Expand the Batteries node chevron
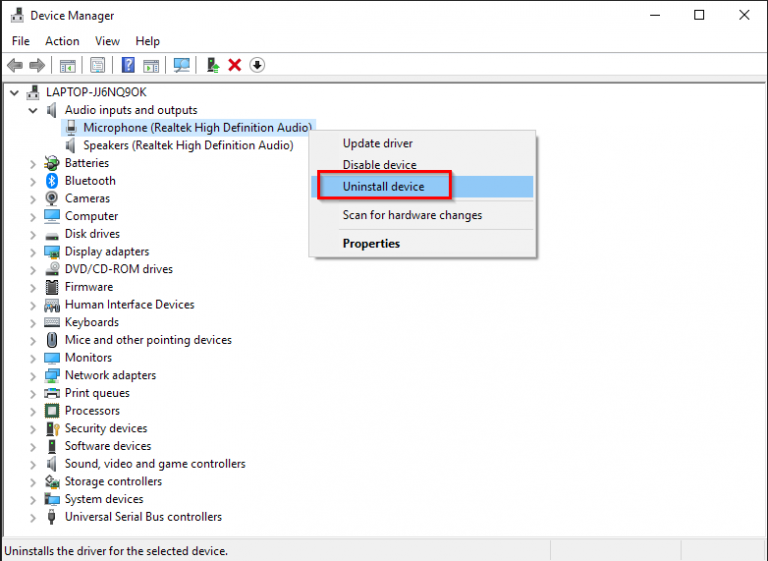Image resolution: width=768 pixels, height=561 pixels. pyautogui.click(x=33, y=164)
